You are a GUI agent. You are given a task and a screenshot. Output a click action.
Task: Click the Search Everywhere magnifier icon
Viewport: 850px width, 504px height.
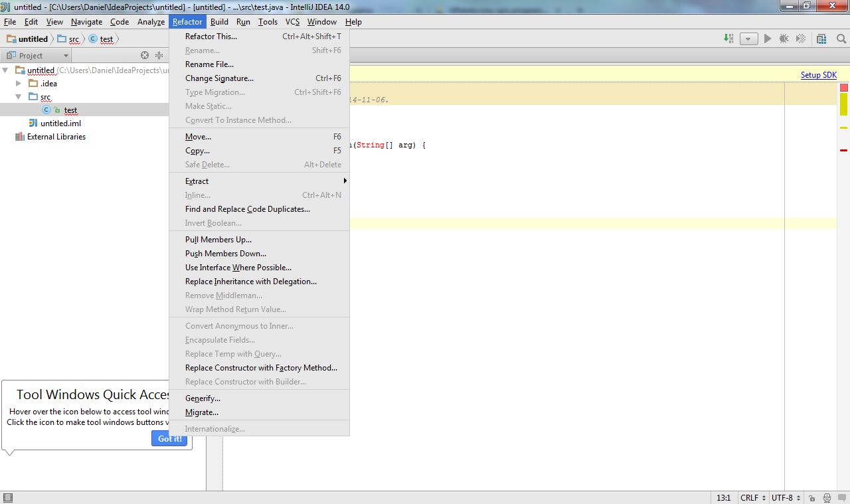pos(841,39)
